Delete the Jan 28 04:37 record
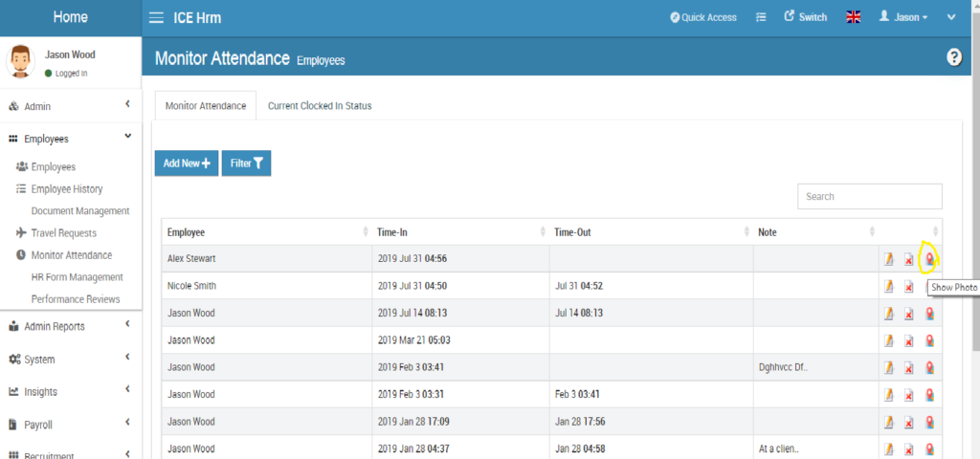This screenshot has width=980, height=459. click(909, 449)
